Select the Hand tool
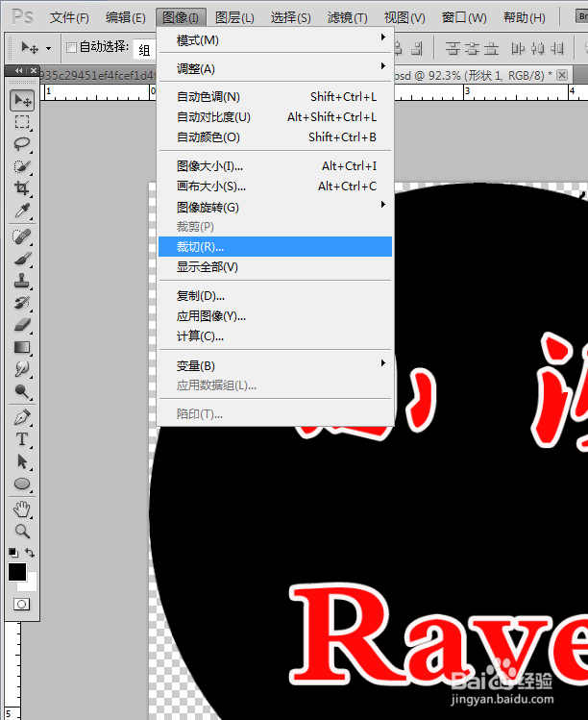The image size is (588, 720). 22,509
